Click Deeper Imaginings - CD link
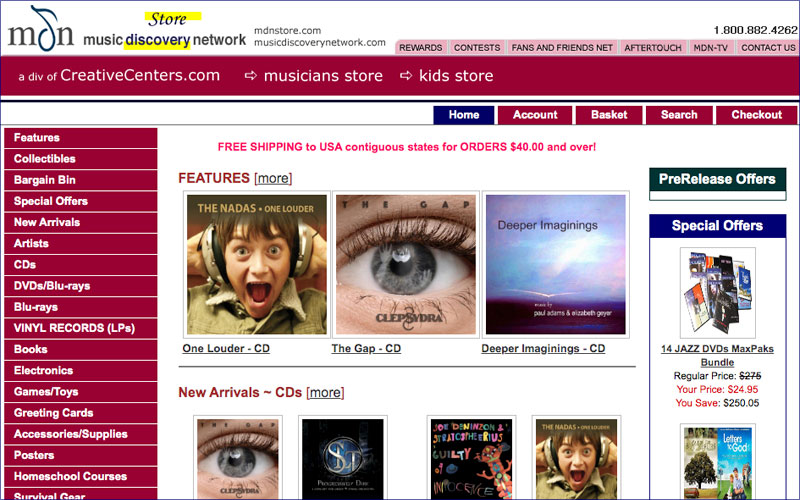This screenshot has width=800, height=500. click(543, 348)
